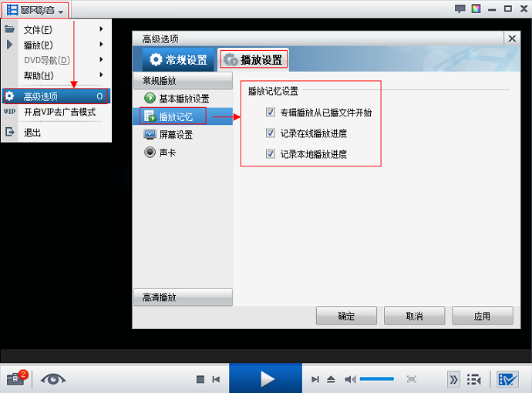
Task: Open the playlist icon at bottom right
Action: pos(474,379)
